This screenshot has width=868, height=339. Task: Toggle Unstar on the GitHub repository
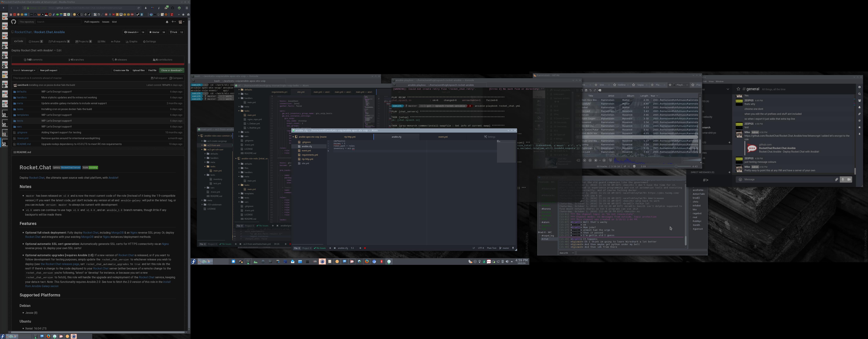coord(154,32)
